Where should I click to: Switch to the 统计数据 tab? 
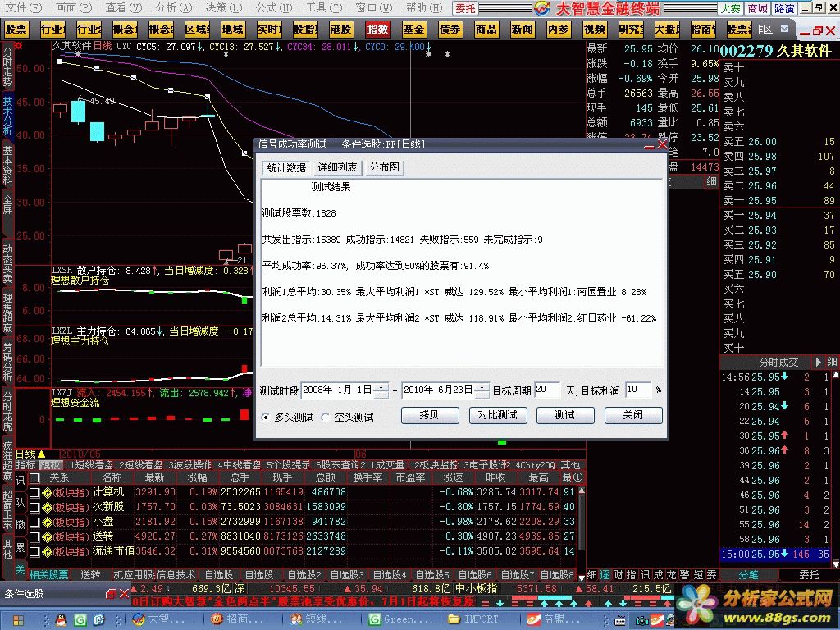coord(286,167)
